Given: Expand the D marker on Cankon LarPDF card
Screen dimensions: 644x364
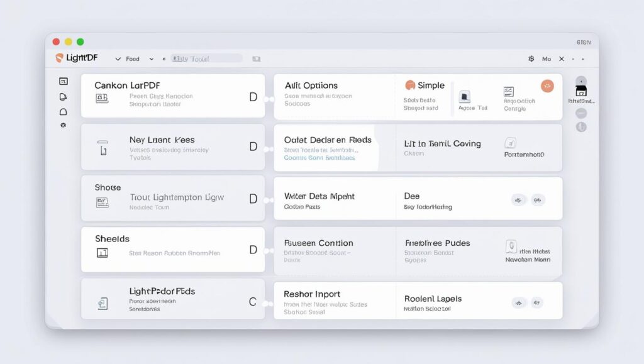Looking at the screenshot, I should coord(253,97).
